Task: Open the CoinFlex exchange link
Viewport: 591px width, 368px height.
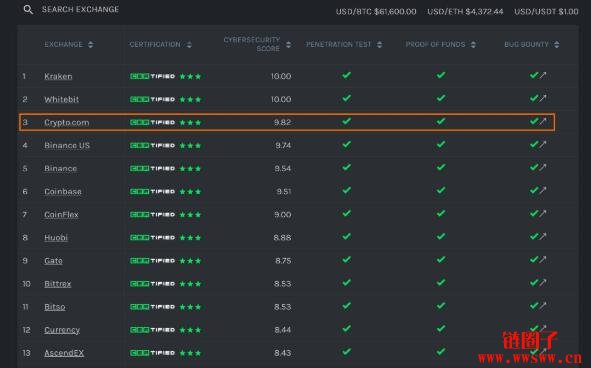Action: pos(61,215)
